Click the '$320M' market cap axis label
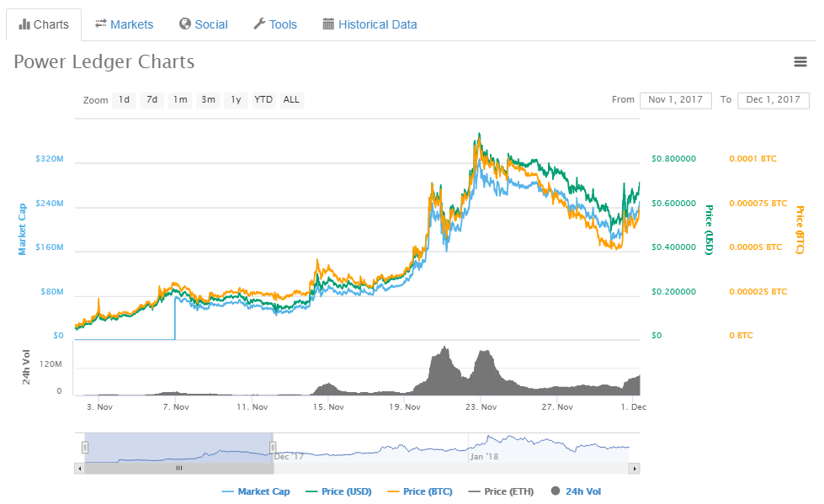This screenshot has width=824, height=504. point(50,159)
